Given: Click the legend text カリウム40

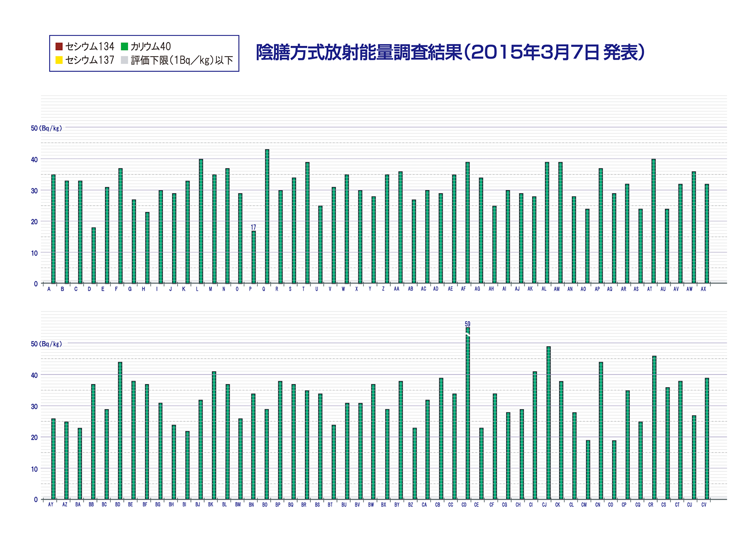Looking at the screenshot, I should pos(151,46).
